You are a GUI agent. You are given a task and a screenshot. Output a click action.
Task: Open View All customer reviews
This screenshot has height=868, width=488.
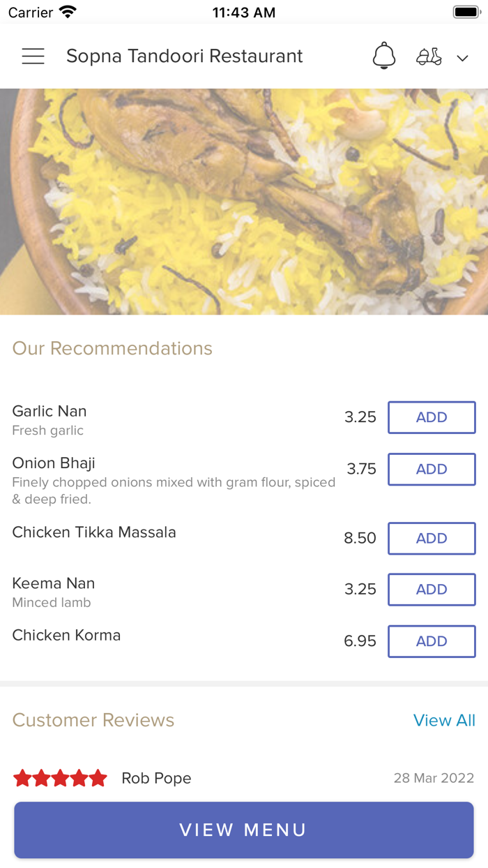444,719
